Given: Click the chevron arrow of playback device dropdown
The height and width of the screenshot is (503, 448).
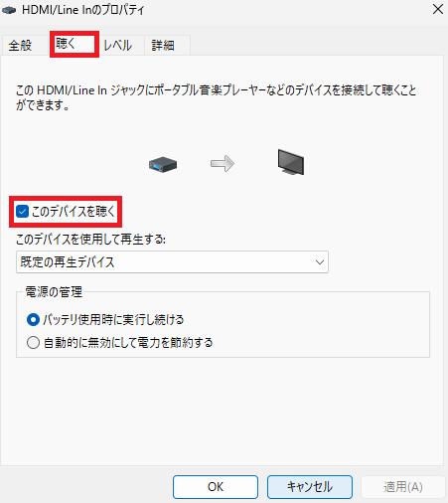Looking at the screenshot, I should [x=320, y=262].
